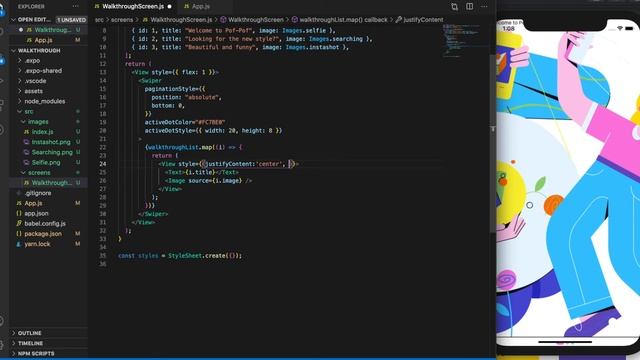This screenshot has width=640, height=360.
Task: Click the '1 UNSAVED' badge
Action: point(71,20)
